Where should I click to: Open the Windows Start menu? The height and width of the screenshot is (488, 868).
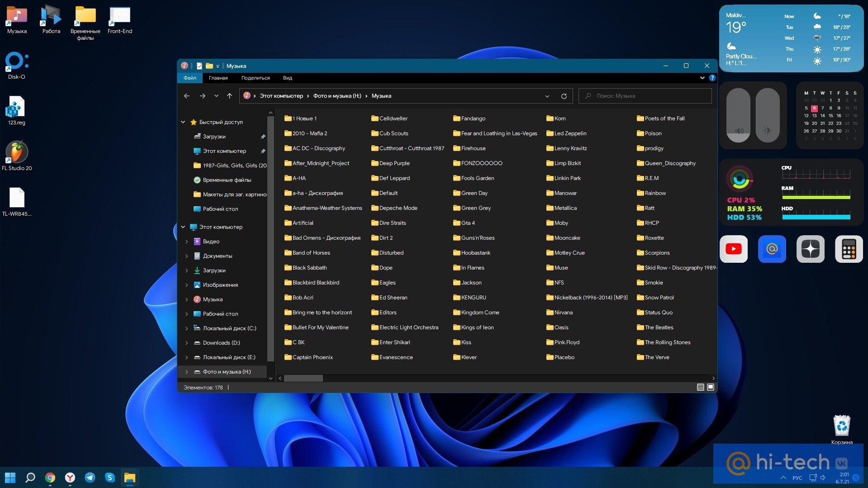(10, 478)
